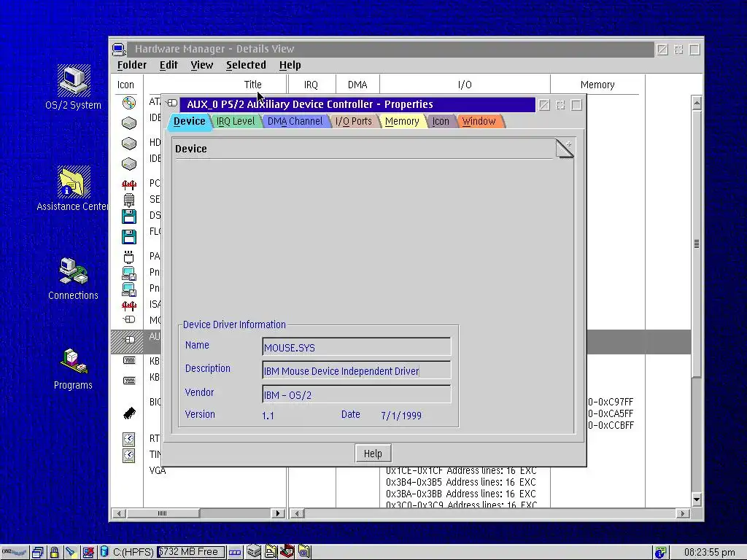Viewport: 747px width, 560px height.
Task: Click the driver Description field
Action: [x=356, y=371]
